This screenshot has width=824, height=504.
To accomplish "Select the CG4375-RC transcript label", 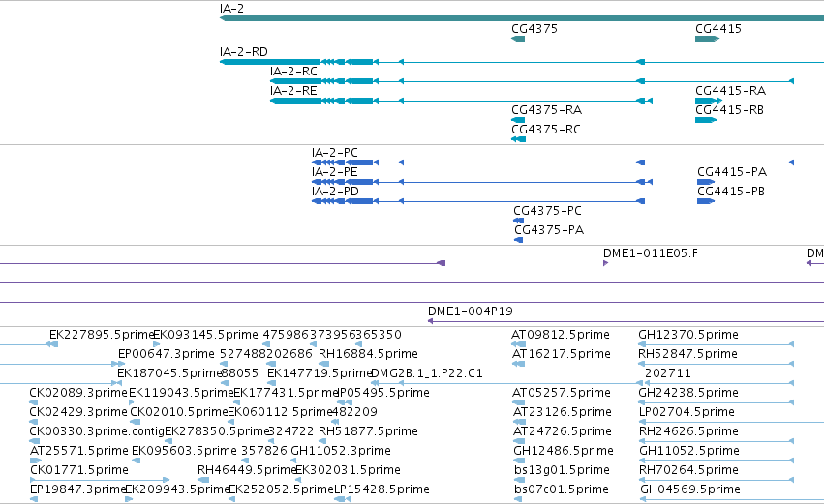I will pos(546,130).
